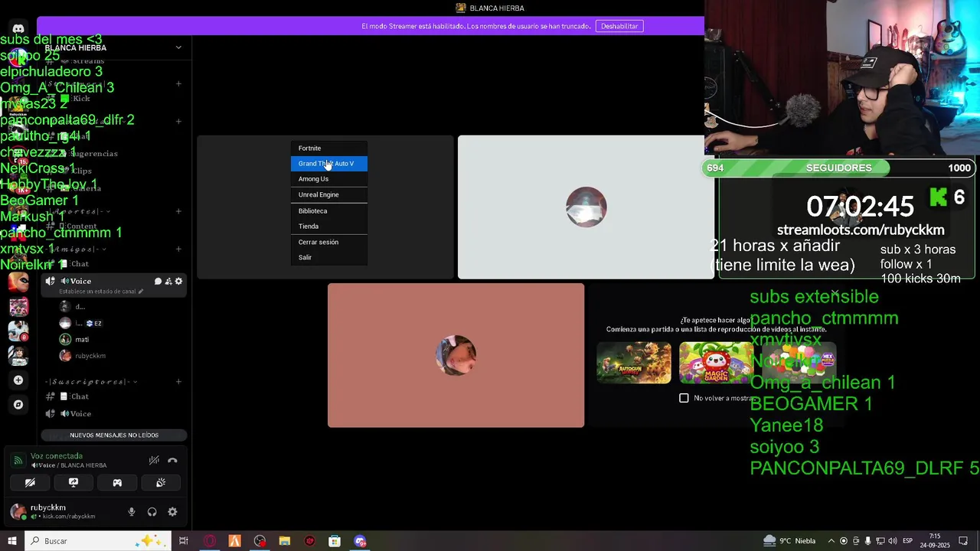This screenshot has width=980, height=551.
Task: Start an activity controller icon
Action: pos(117,483)
